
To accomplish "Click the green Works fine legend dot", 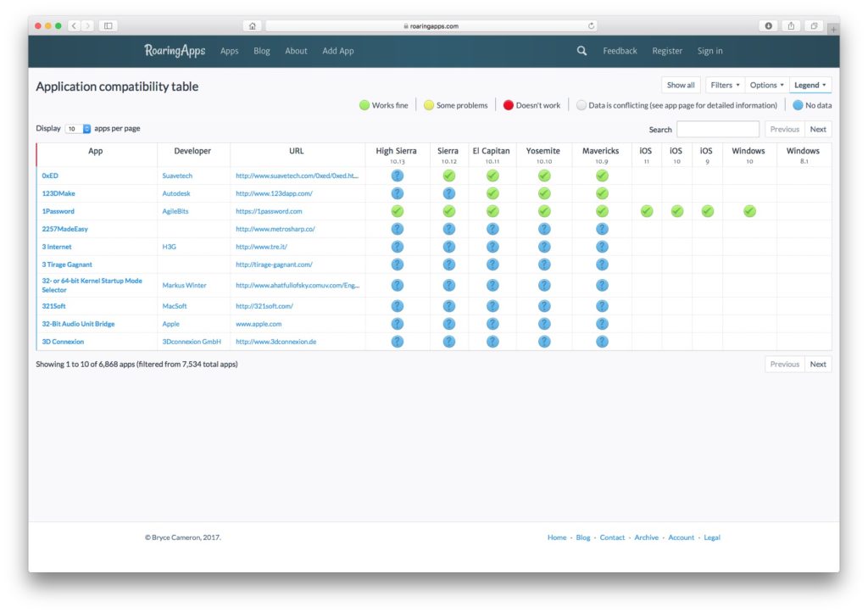I will point(364,105).
